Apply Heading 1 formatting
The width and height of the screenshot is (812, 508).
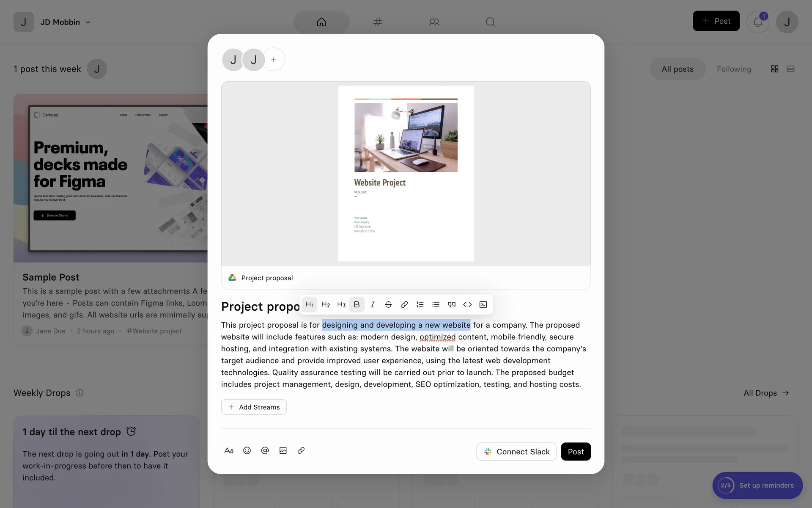click(x=310, y=304)
